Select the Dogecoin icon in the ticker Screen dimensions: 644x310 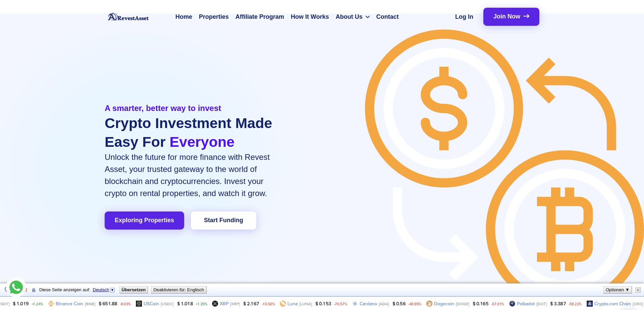(429, 304)
